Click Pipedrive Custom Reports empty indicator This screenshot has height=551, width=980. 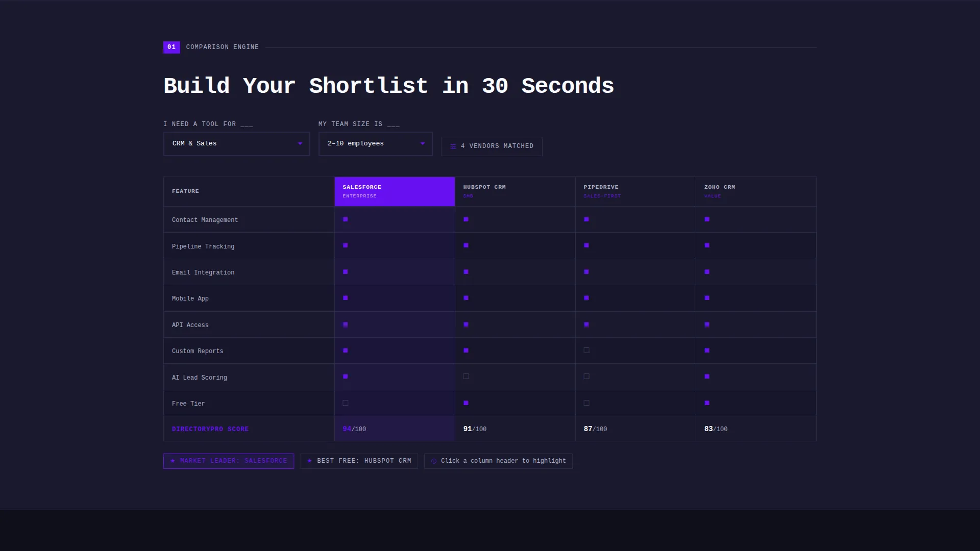pyautogui.click(x=586, y=350)
